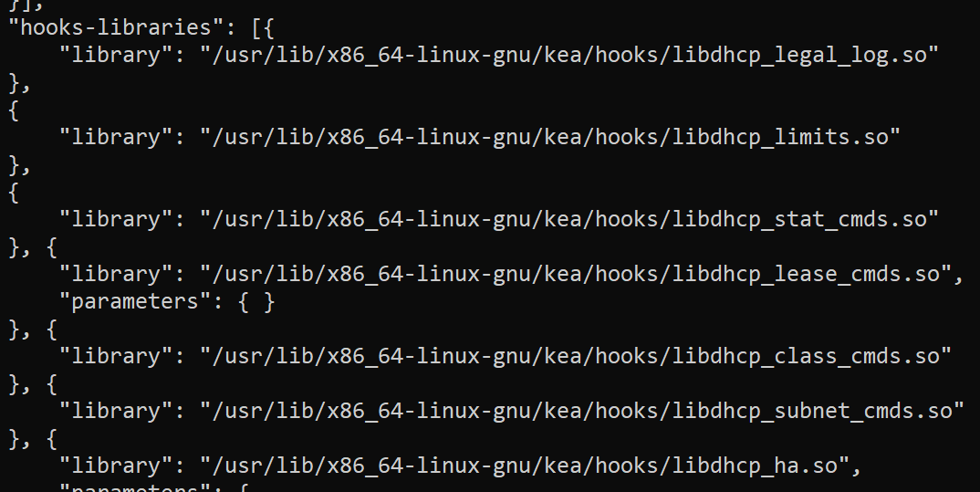Click the "library" key on class_cmds line
The width and height of the screenshot is (980, 492).
115,356
